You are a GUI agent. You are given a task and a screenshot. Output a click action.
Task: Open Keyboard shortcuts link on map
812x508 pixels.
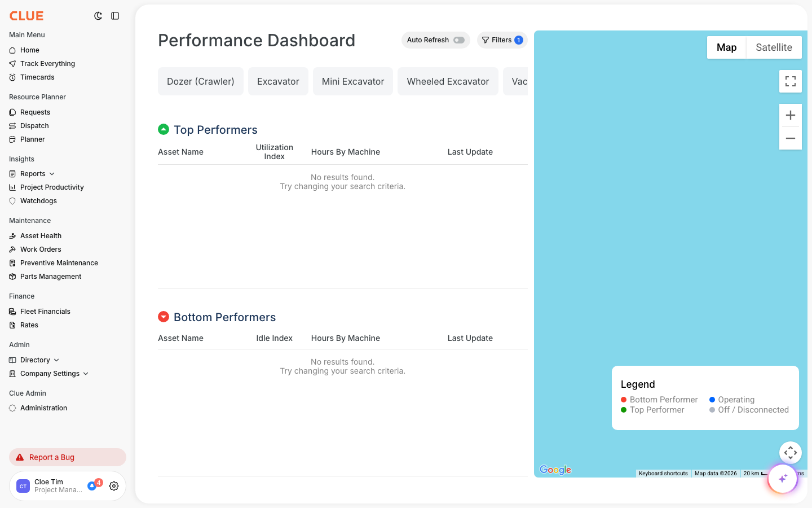663,474
